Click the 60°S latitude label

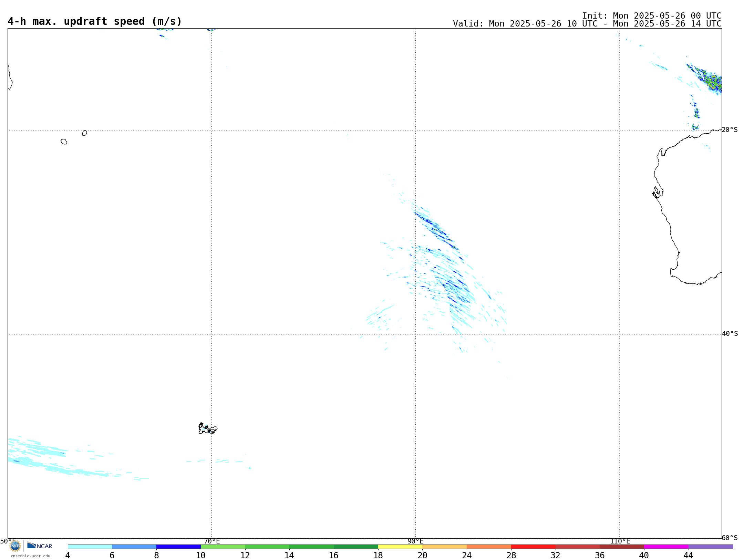[730, 538]
